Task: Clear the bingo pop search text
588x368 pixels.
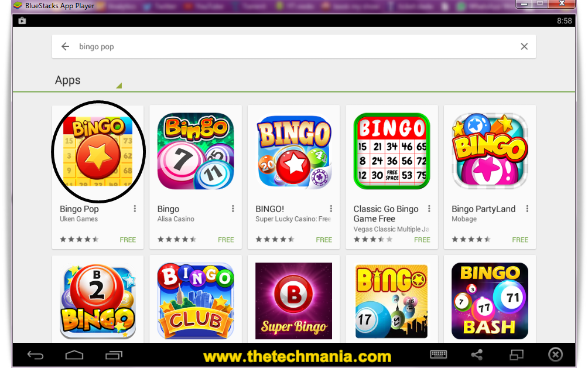Action: (524, 46)
